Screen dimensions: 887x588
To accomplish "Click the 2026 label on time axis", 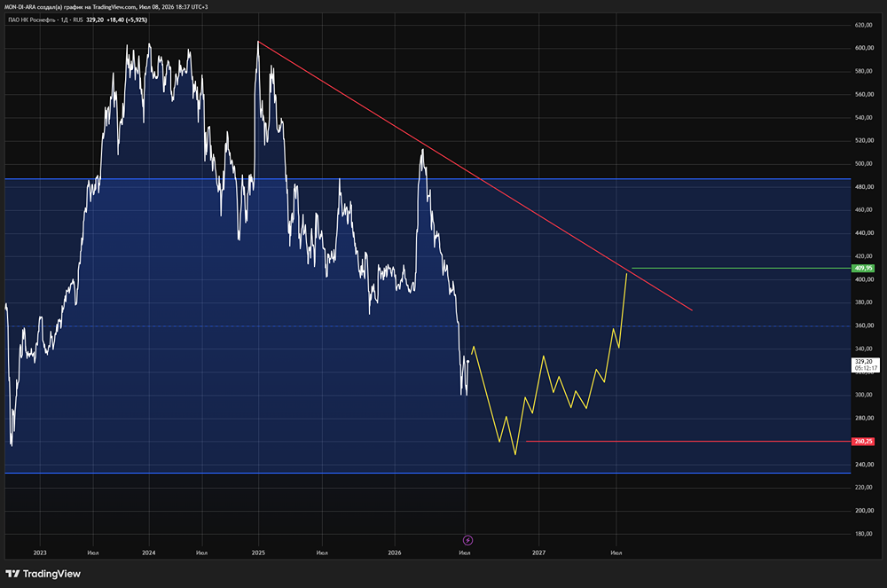I will pos(395,553).
